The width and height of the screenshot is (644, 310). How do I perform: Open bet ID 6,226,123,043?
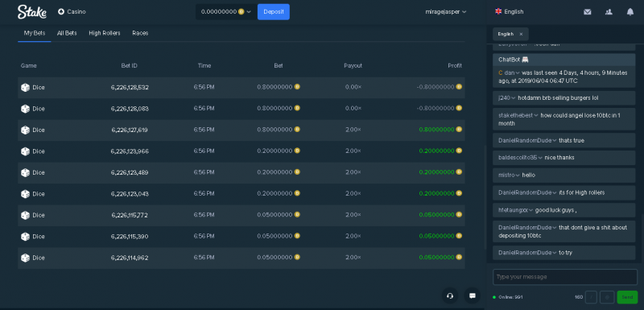[x=130, y=194]
